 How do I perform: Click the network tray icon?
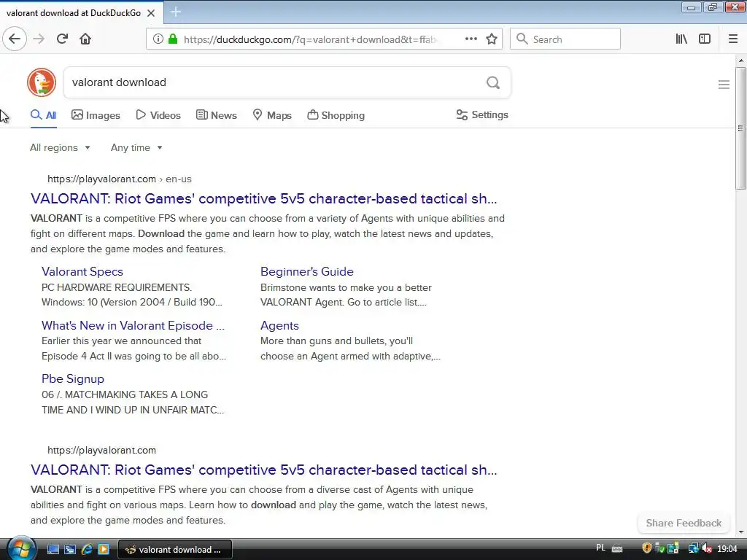coord(693,549)
